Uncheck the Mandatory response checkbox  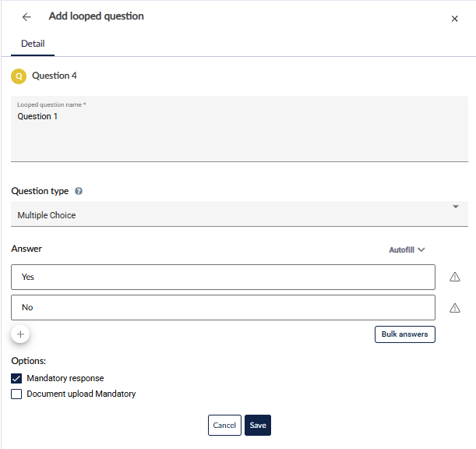pos(16,378)
